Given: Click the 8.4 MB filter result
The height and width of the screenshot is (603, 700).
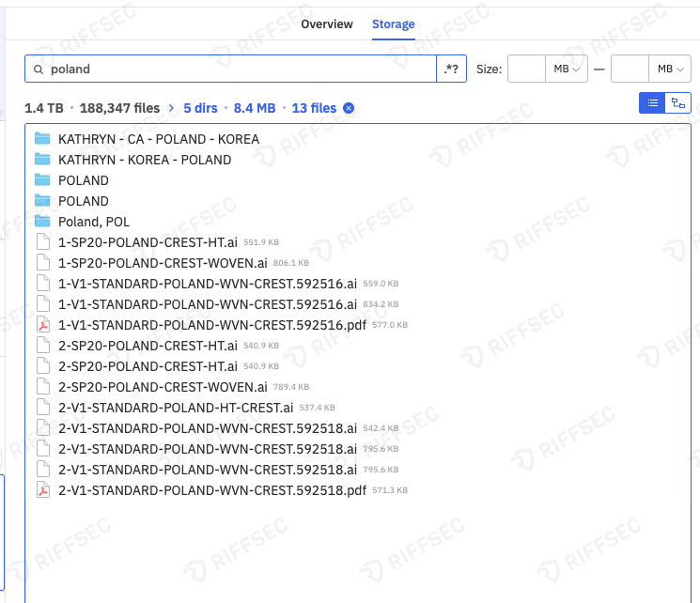Looking at the screenshot, I should pyautogui.click(x=255, y=108).
